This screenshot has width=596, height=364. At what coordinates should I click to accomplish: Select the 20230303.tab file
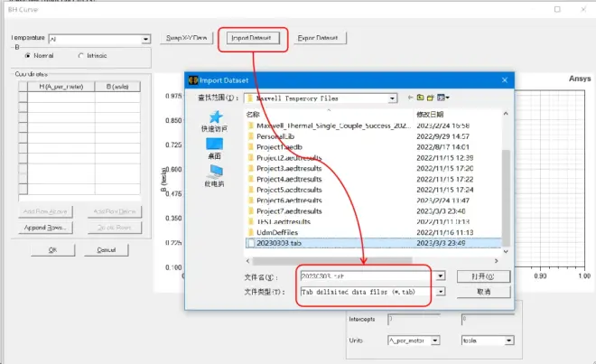coord(279,243)
